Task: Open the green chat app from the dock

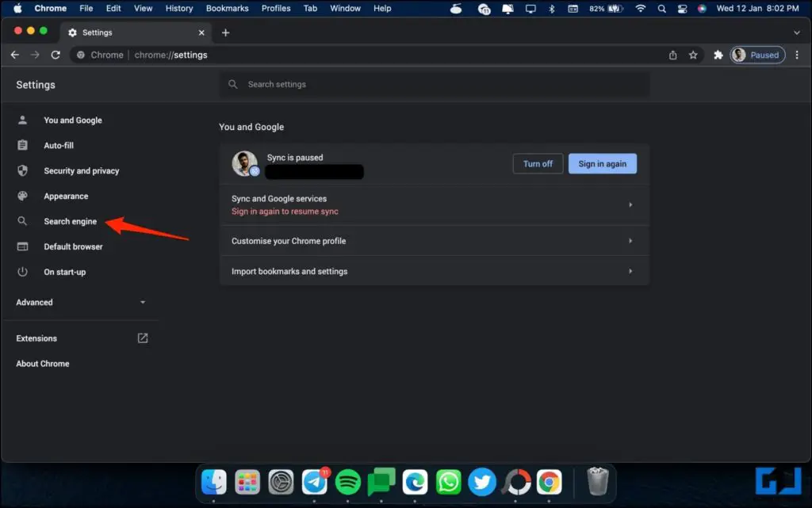Action: point(381,482)
